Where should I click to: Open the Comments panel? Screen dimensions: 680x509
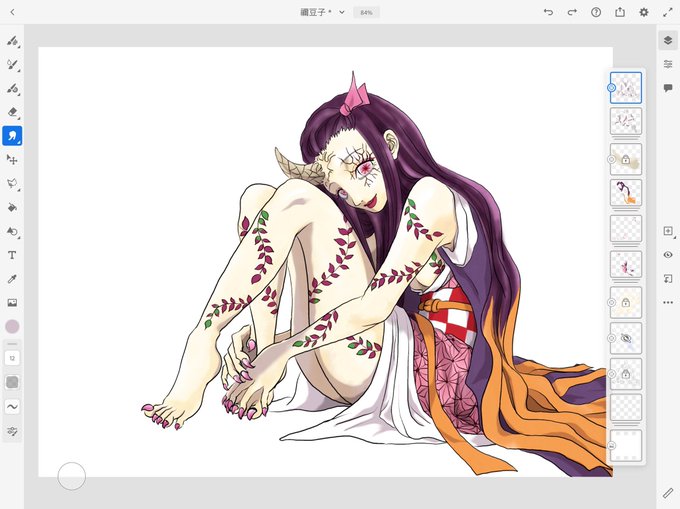pyautogui.click(x=668, y=88)
